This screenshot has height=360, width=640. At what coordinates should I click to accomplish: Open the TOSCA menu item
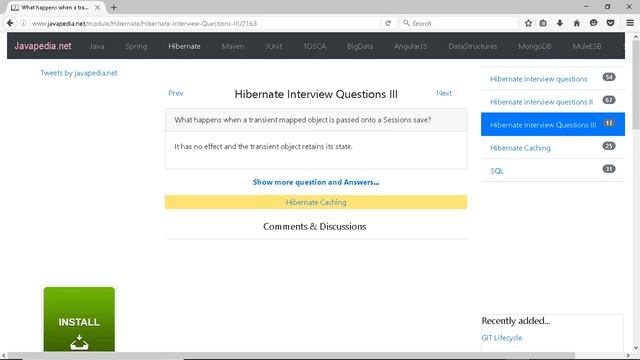(314, 46)
